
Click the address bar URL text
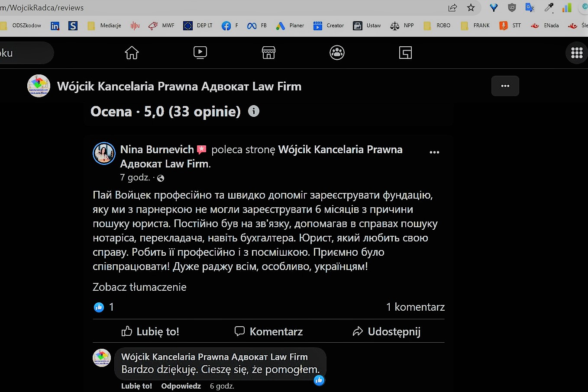[42, 7]
